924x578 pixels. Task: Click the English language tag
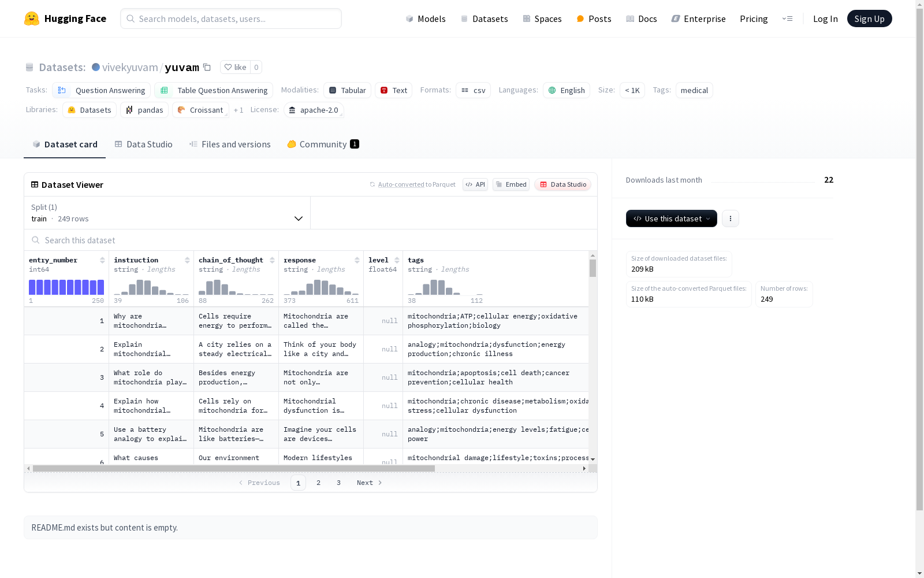pyautogui.click(x=567, y=90)
